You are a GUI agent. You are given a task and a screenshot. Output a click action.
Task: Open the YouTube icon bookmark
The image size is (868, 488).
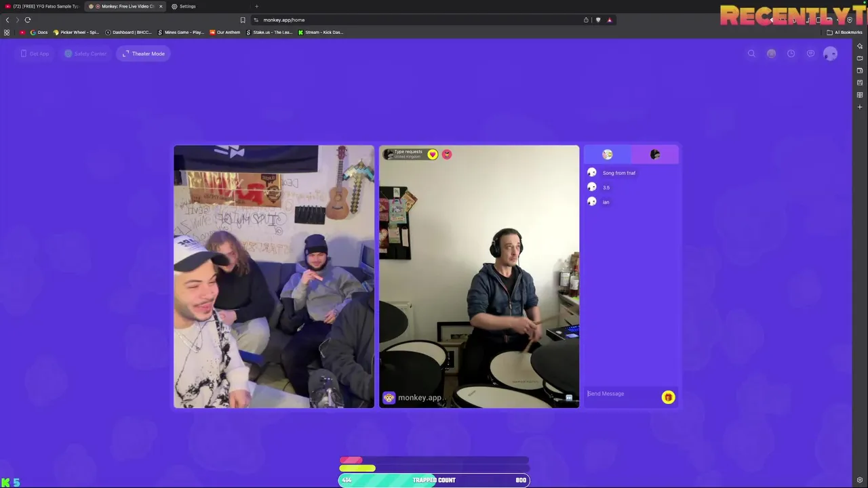pos(22,33)
